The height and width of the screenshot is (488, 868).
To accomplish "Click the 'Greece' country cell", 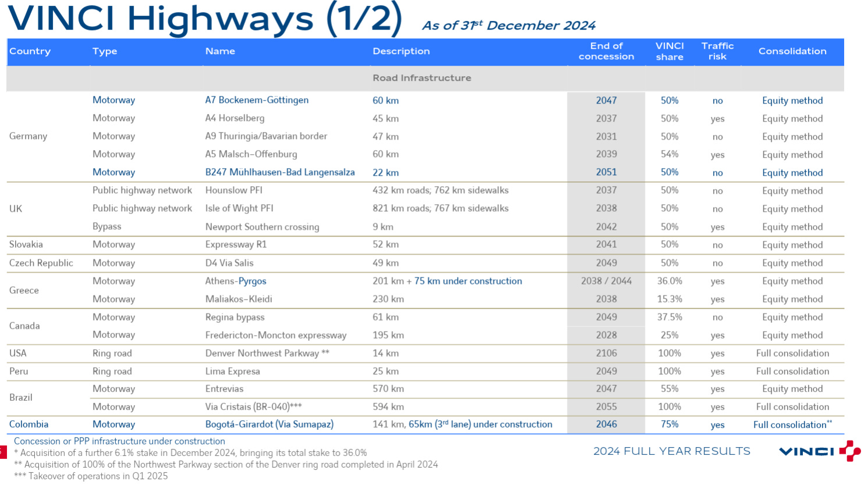I will coord(24,290).
